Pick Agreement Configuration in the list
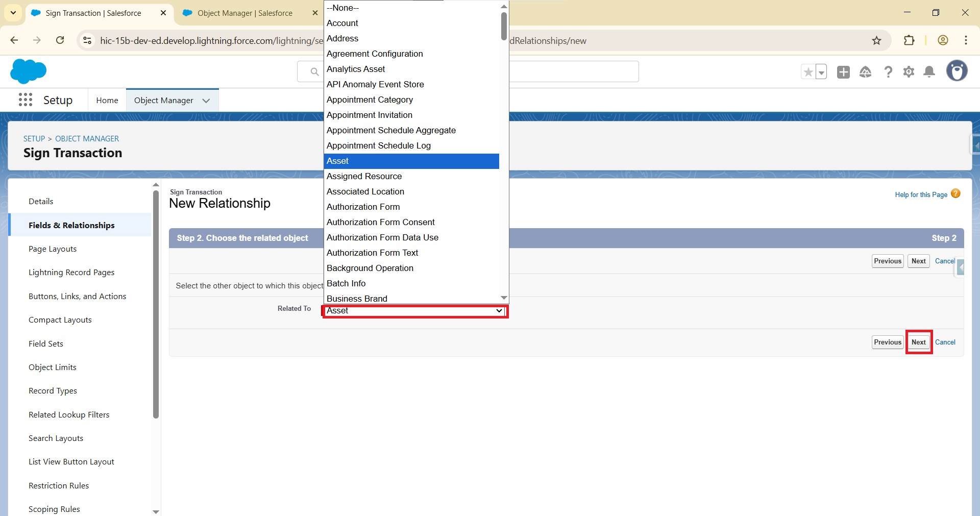Image resolution: width=980 pixels, height=516 pixels. pos(411,54)
